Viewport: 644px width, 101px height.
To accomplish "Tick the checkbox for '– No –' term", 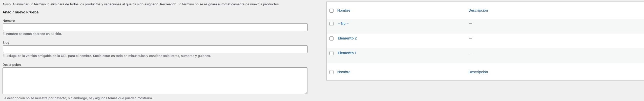I will pos(331,24).
